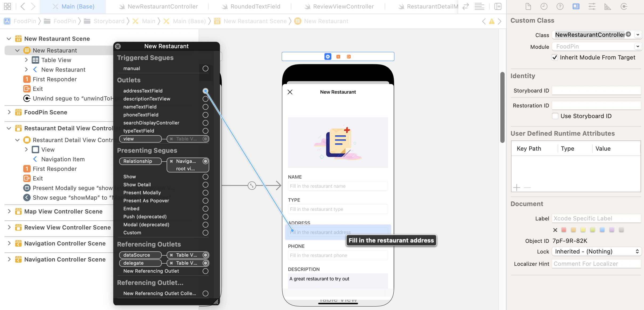Enable Use Storyboard ID checkbox
Viewport: 644px width, 310px height.
point(555,116)
